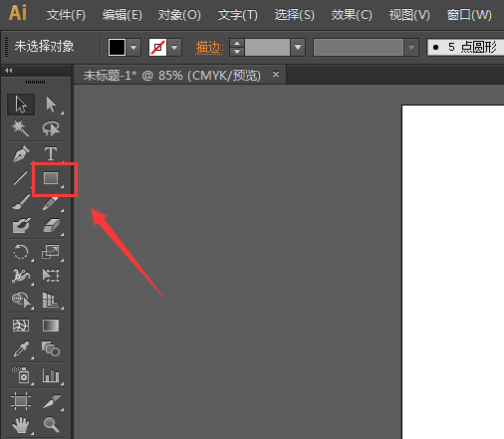504x439 pixels.
Task: Open the stroke weight dropdown
Action: click(x=298, y=48)
